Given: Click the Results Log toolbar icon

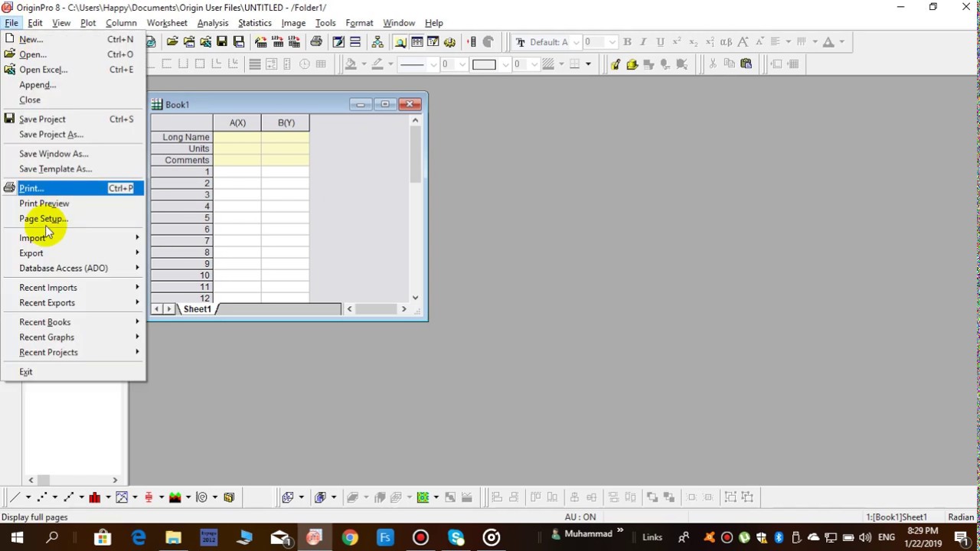Looking at the screenshot, I should tap(417, 42).
